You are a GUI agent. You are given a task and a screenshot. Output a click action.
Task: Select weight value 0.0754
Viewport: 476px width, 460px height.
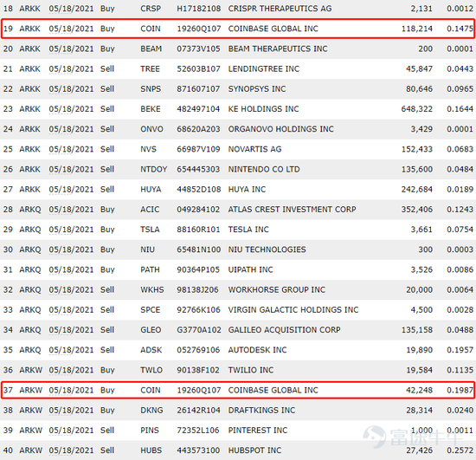(x=460, y=229)
